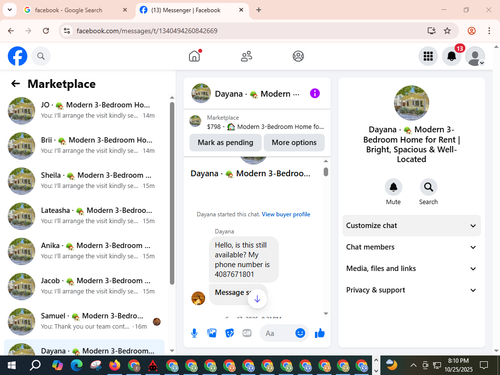Viewport: 500px width, 375px height.
Task: Click the address bar URL field
Action: (x=247, y=31)
